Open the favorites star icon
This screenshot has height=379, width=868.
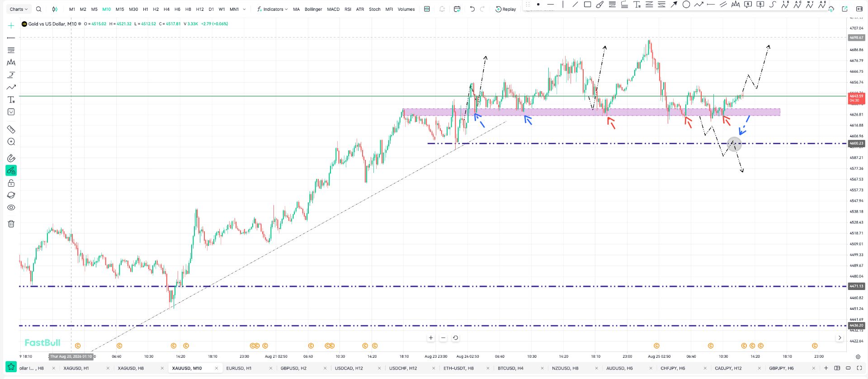[x=11, y=367]
